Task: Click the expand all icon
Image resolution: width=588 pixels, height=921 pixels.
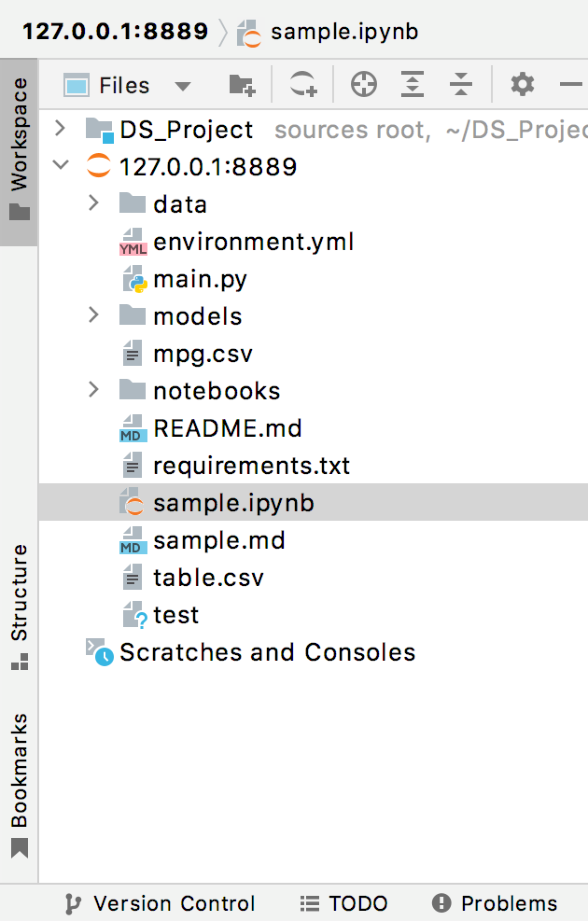Action: (412, 85)
